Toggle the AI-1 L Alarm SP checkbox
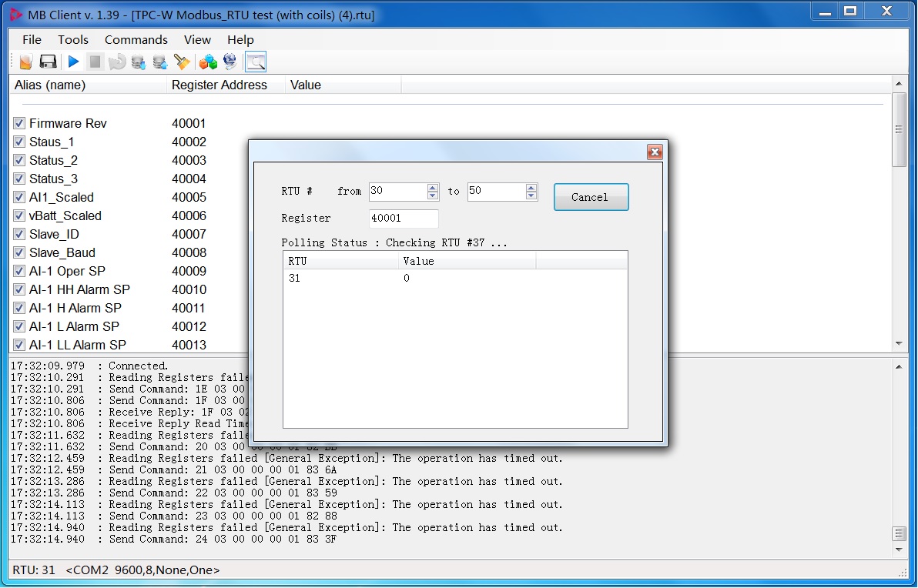918x588 pixels. [19, 326]
